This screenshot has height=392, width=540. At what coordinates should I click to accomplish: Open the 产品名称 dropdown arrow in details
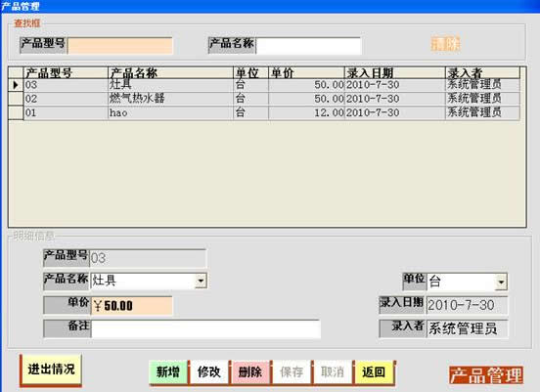point(201,281)
